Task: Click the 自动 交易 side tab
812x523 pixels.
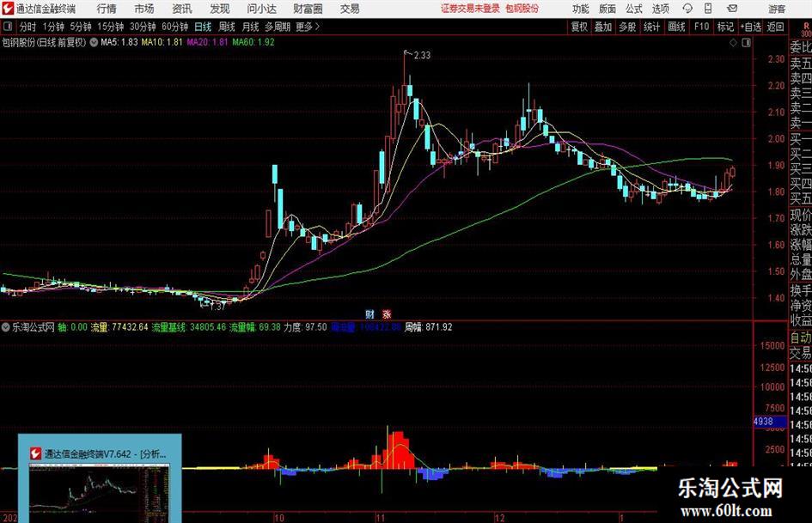Action: (800, 345)
